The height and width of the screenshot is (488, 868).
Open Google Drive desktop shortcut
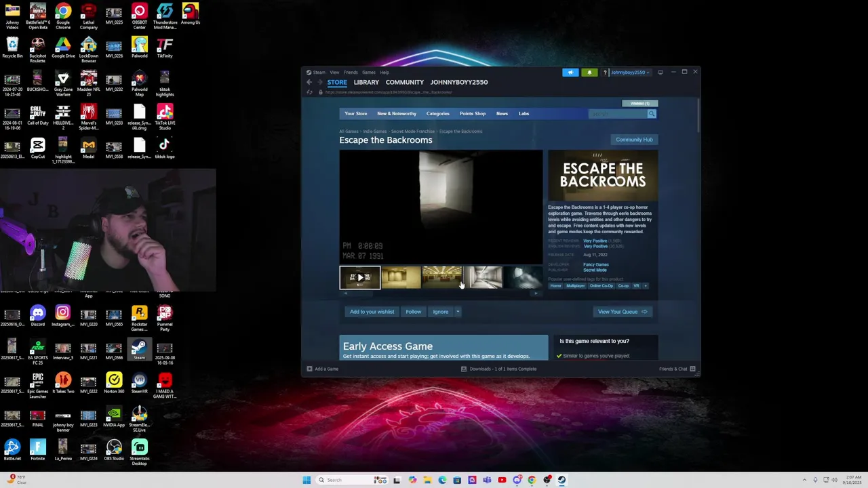(x=63, y=48)
